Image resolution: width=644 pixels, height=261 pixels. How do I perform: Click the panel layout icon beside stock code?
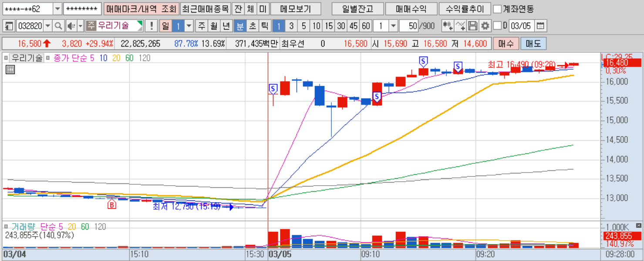click(9, 26)
